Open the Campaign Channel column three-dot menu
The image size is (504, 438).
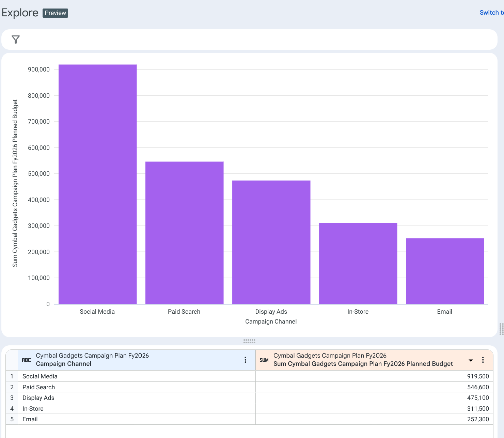245,360
